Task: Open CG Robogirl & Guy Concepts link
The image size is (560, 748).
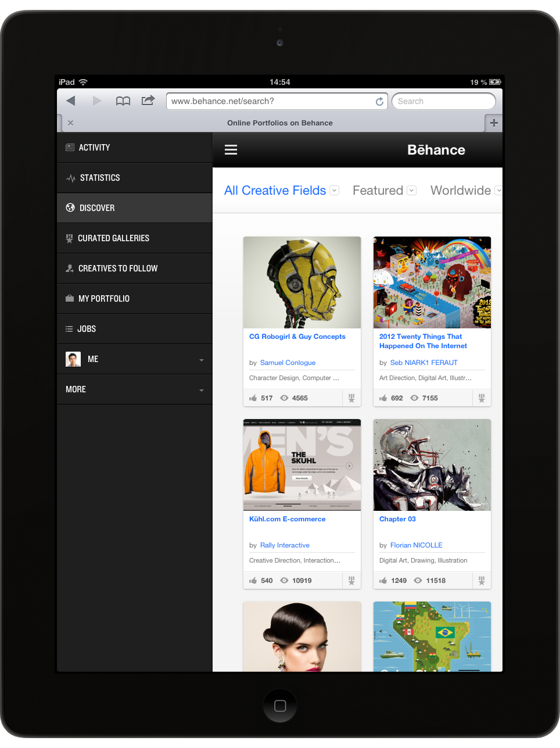Action: [297, 337]
